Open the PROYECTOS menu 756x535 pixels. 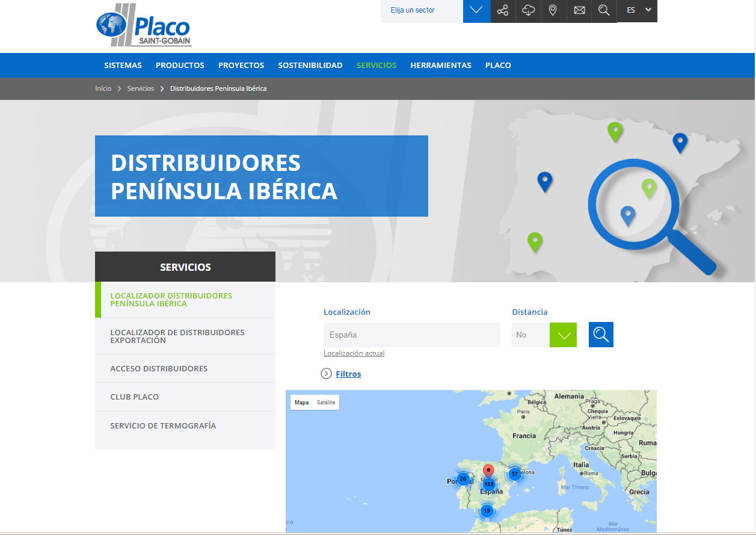[x=241, y=65]
